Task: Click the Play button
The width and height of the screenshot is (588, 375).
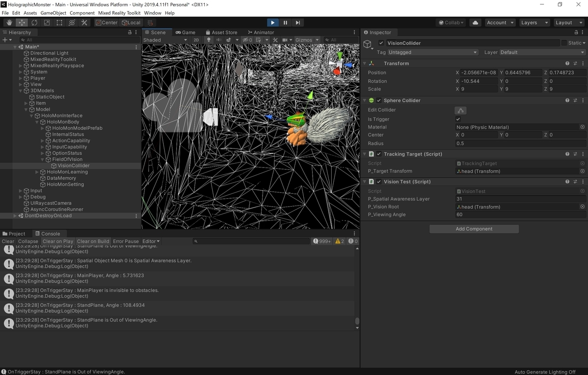Action: (x=273, y=23)
